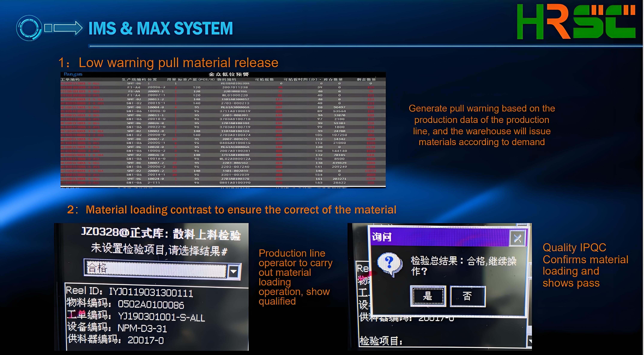Click 物料编码 value 0502A0100086
The width and height of the screenshot is (644, 355).
151,304
